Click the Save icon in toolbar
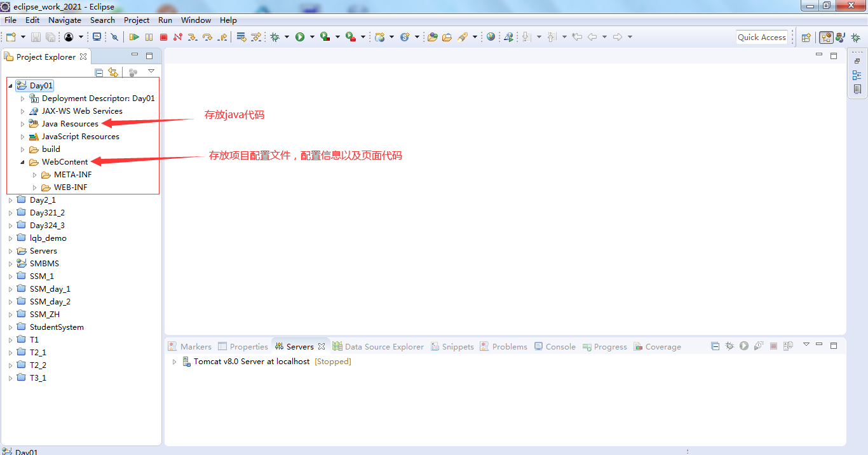The image size is (868, 455). (x=36, y=37)
